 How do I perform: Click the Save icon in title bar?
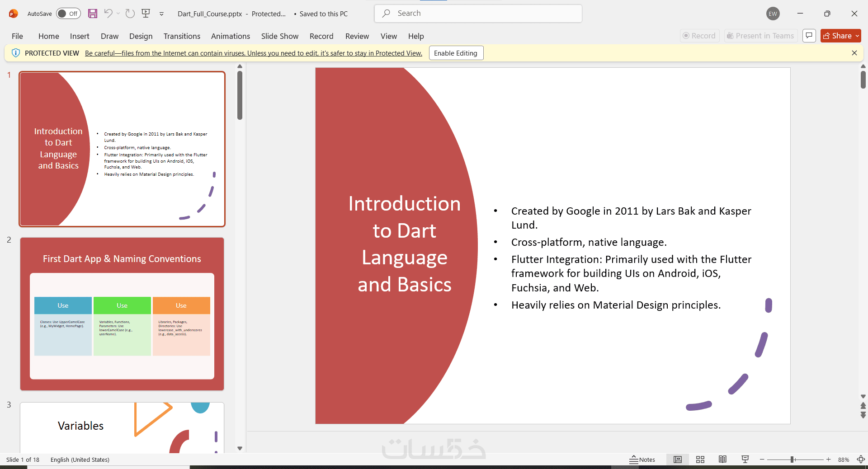pyautogui.click(x=93, y=14)
